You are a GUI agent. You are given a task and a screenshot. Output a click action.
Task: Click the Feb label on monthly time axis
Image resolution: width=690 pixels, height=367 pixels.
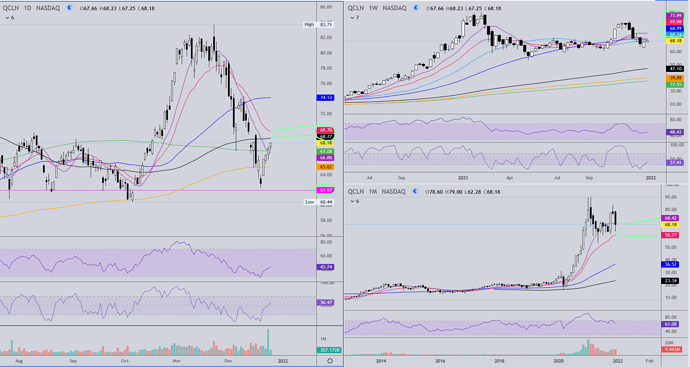pos(650,361)
